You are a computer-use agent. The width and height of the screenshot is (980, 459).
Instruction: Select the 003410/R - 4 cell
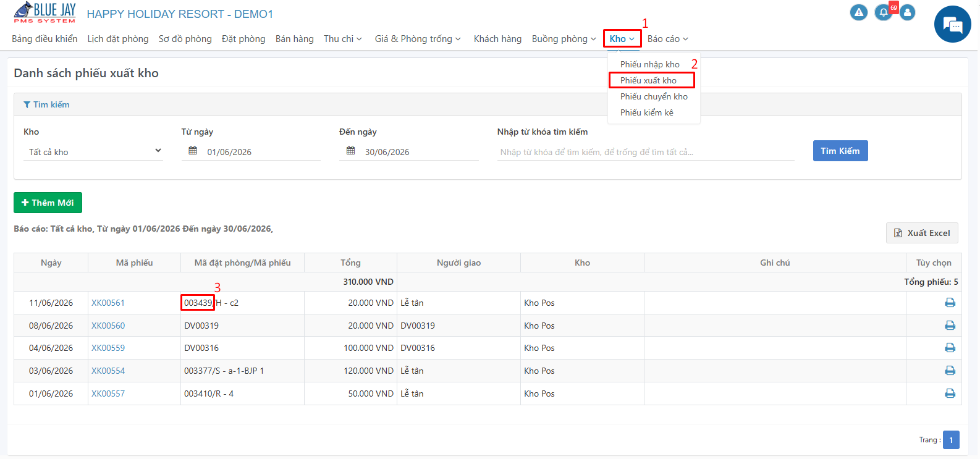click(x=242, y=394)
